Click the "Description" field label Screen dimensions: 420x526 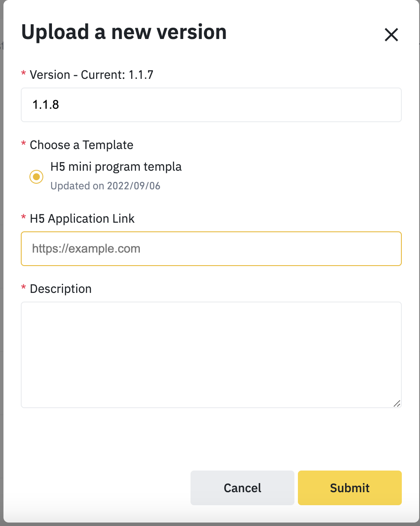[x=61, y=289]
